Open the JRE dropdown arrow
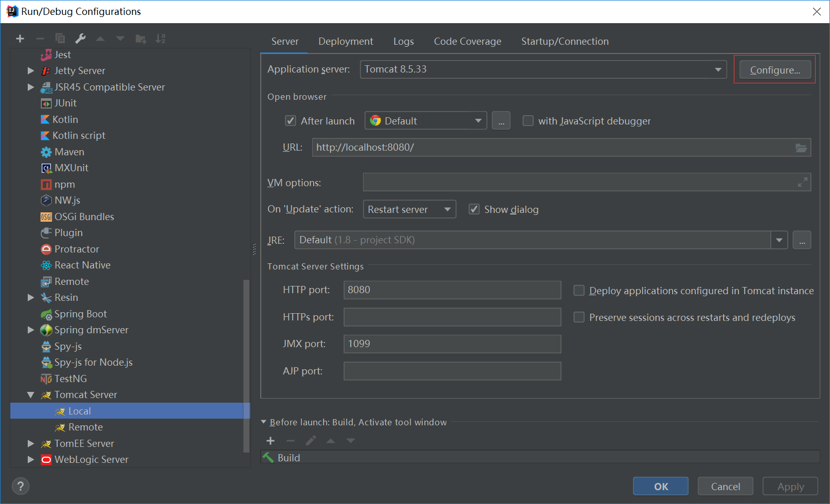This screenshot has height=504, width=830. tap(779, 240)
